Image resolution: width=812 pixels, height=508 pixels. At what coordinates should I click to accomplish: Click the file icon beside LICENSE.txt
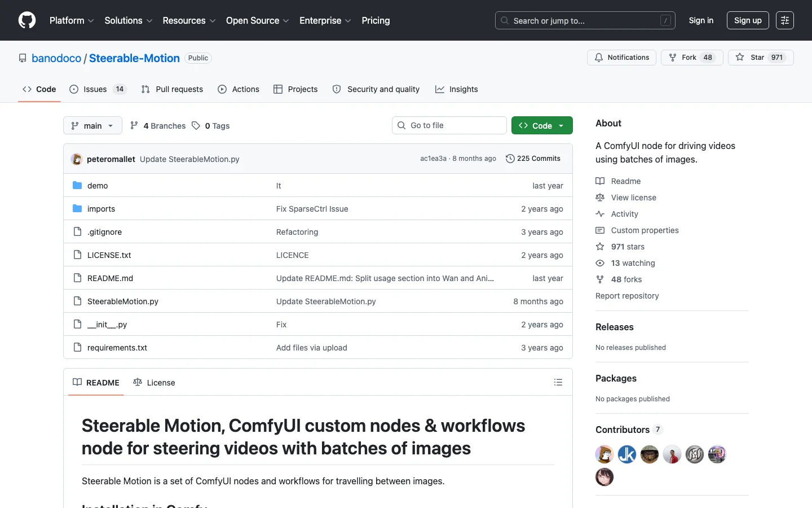click(77, 255)
